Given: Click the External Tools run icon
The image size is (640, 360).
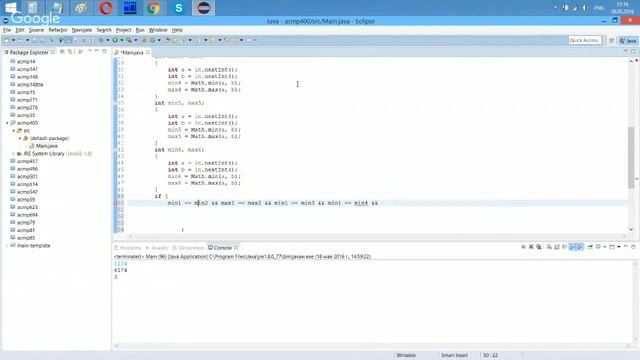Looking at the screenshot, I should click(x=129, y=40).
